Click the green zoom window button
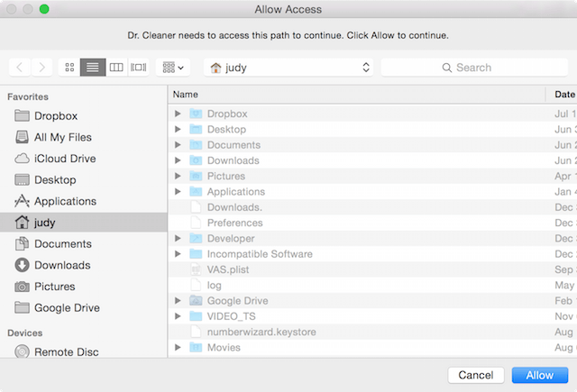The height and width of the screenshot is (392, 577). click(44, 9)
